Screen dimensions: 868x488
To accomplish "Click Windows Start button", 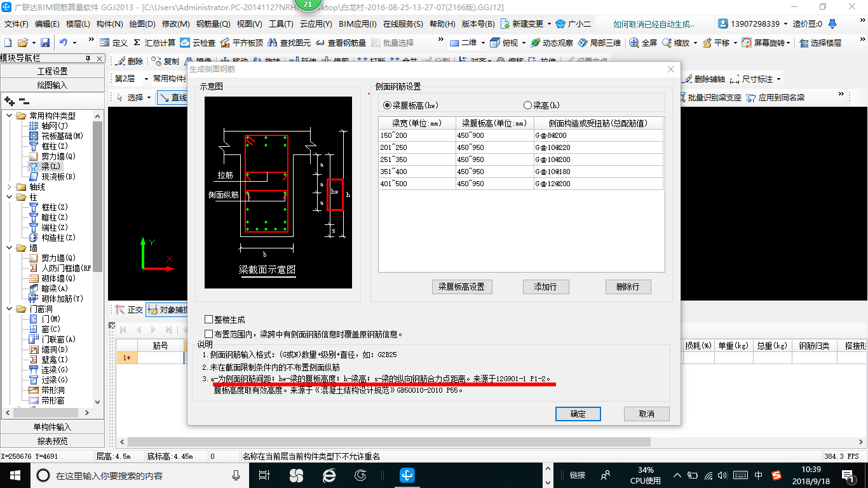I will 14,475.
